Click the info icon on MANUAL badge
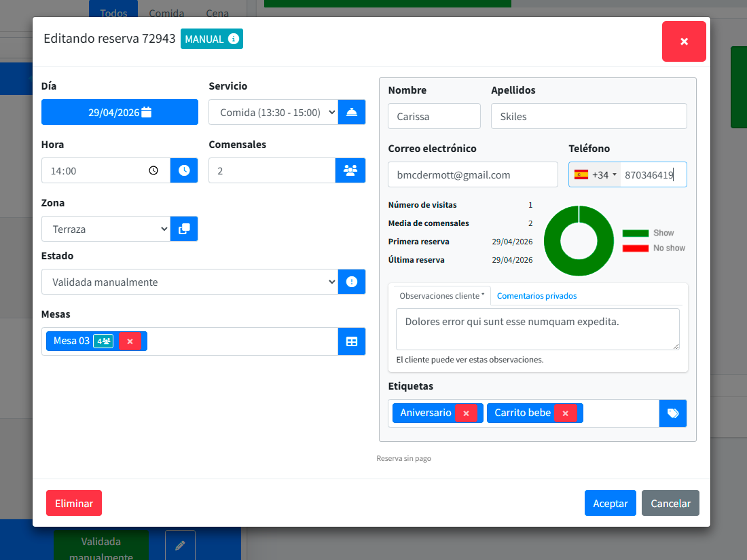Viewport: 747px width, 560px height. (x=234, y=39)
